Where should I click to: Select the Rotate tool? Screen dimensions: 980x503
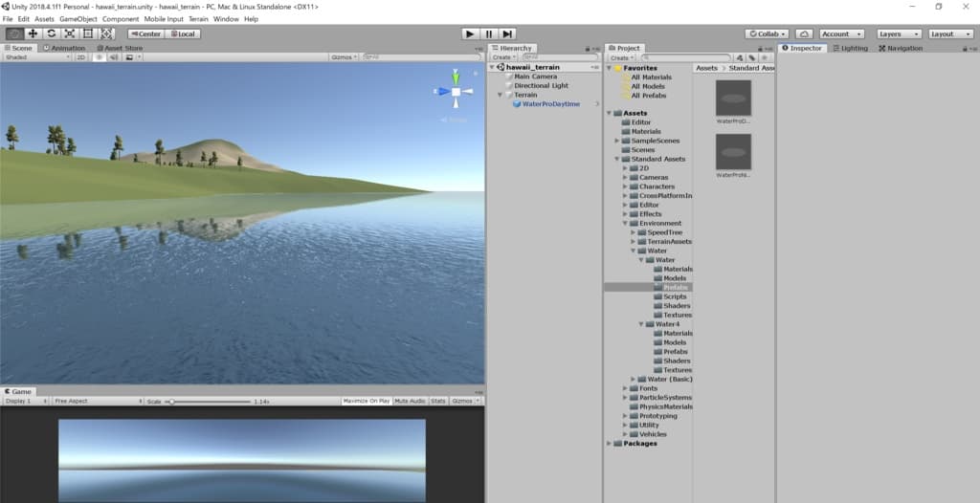[51, 33]
